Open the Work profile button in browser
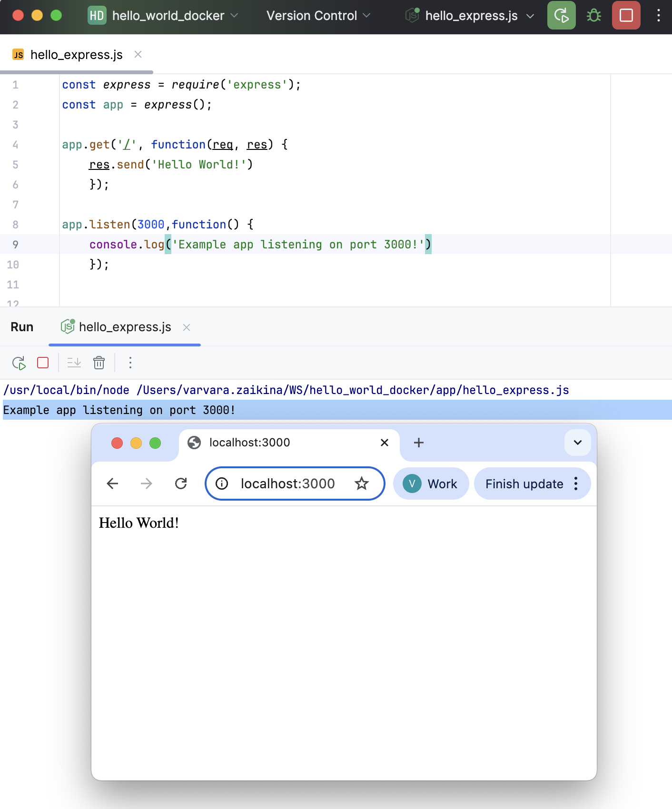 pyautogui.click(x=431, y=484)
